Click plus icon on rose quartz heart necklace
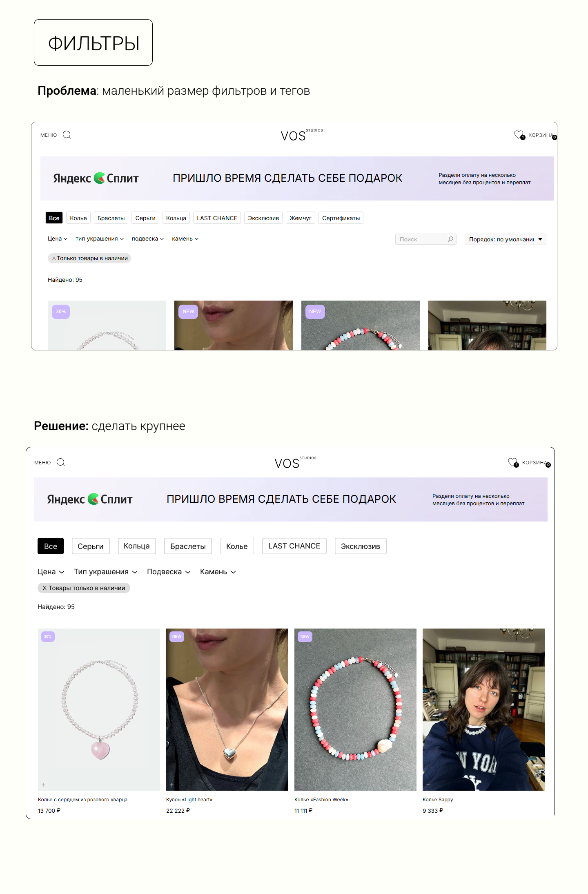The image size is (588, 894). point(44,785)
